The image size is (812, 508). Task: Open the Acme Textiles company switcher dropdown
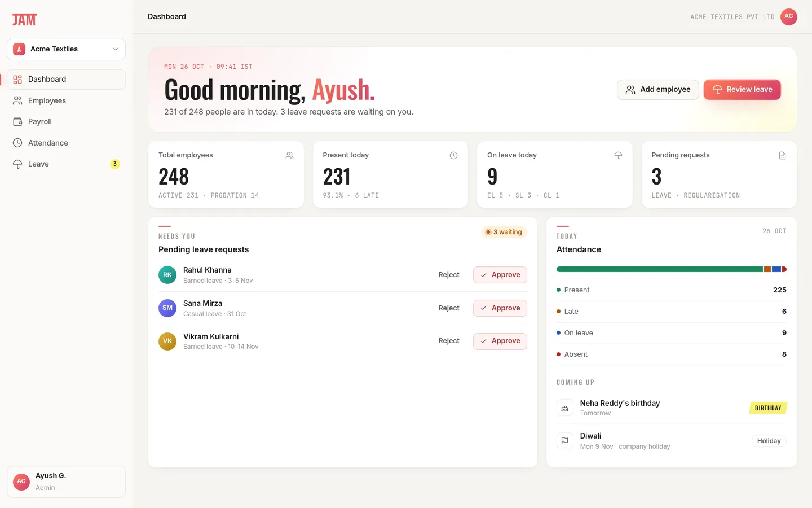tap(66, 49)
